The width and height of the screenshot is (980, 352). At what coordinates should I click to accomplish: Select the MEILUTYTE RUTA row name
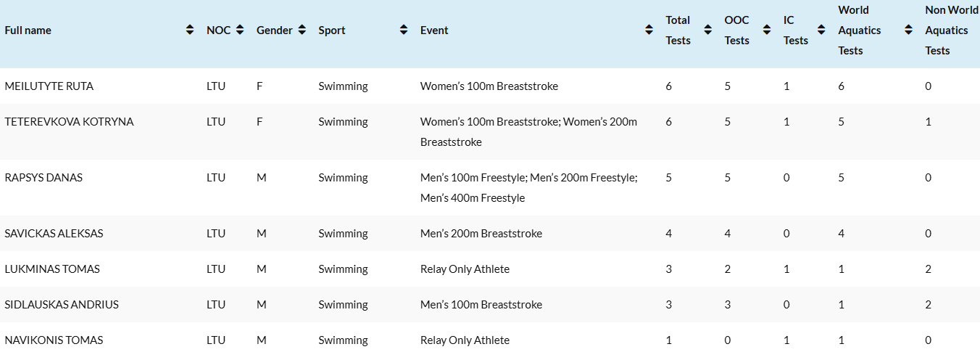tap(49, 86)
